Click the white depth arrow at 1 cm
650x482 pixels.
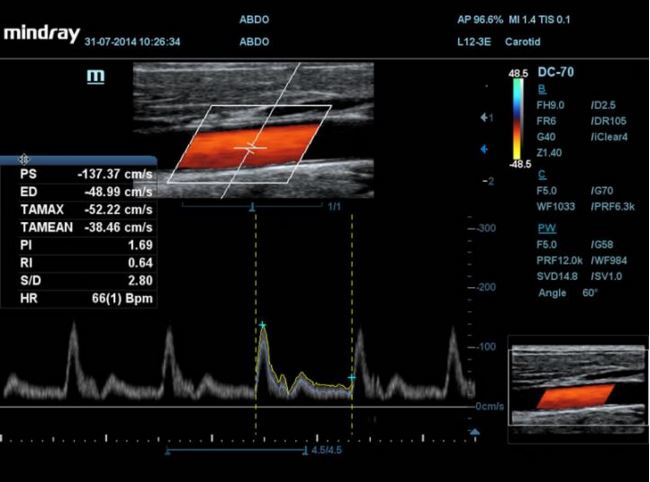coord(486,118)
